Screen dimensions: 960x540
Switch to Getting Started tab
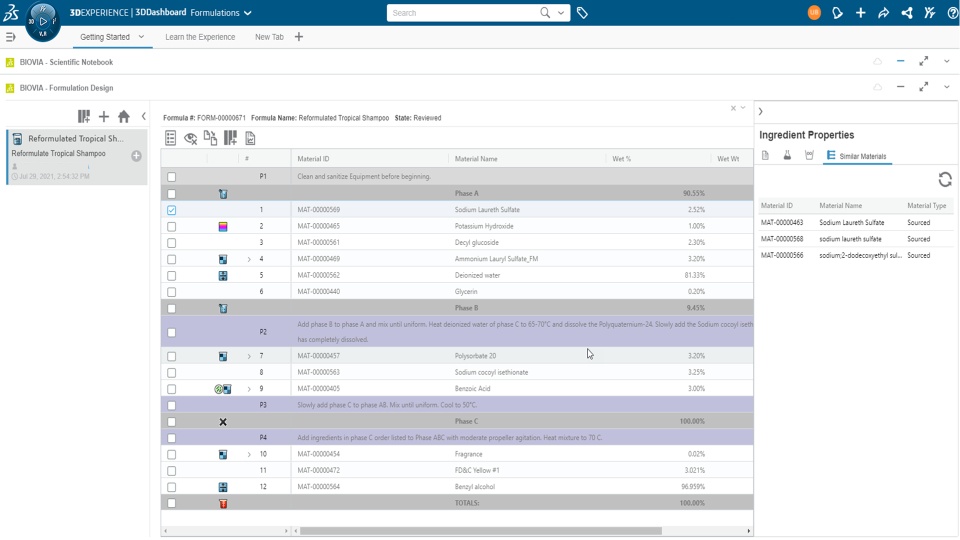click(x=105, y=37)
